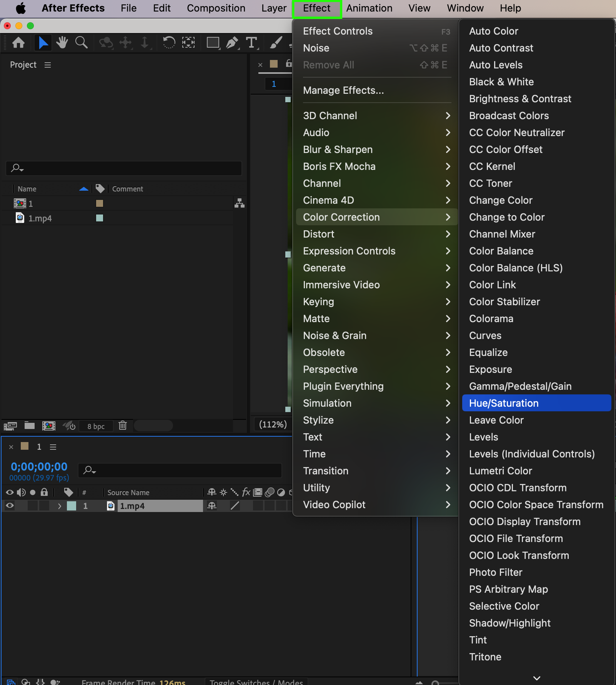Select the Zoom magnifier tool
Screen dimensions: 616x685
pos(81,42)
